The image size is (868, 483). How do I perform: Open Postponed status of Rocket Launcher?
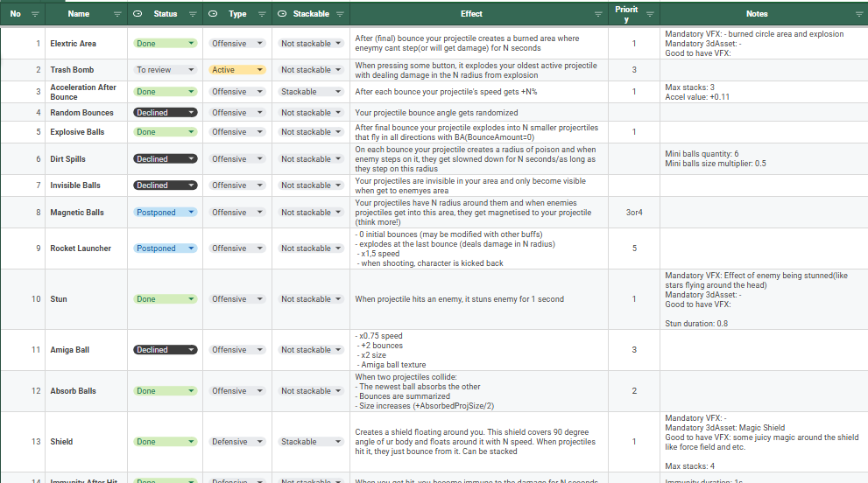[x=165, y=248]
